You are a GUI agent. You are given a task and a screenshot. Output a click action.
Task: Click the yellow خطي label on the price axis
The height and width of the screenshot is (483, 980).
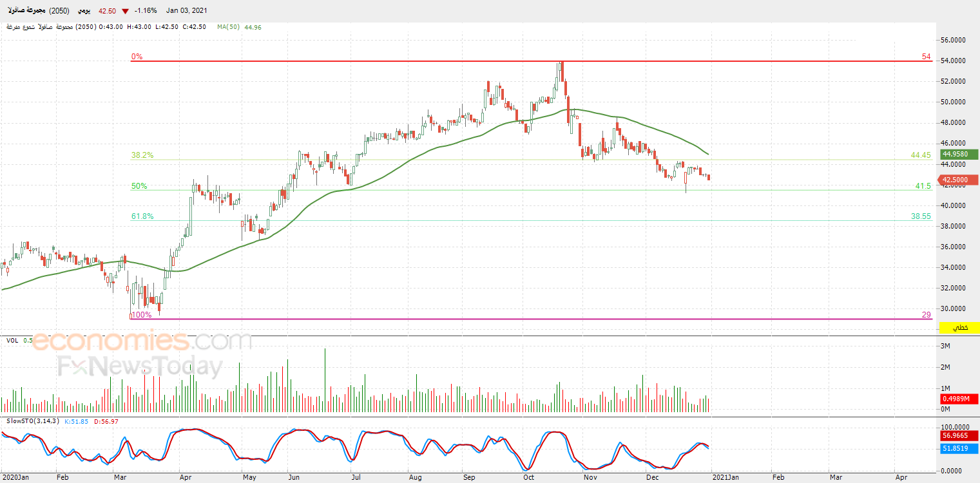tap(959, 328)
